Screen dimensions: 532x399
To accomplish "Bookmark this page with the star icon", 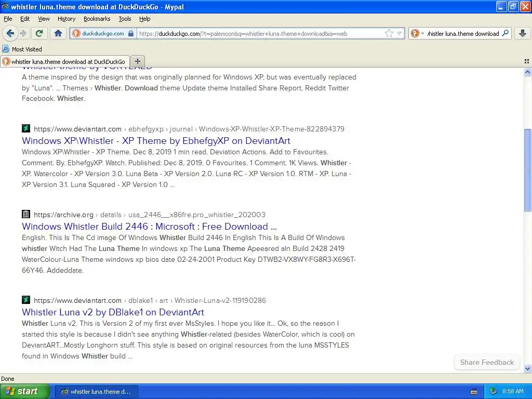I will tap(389, 33).
